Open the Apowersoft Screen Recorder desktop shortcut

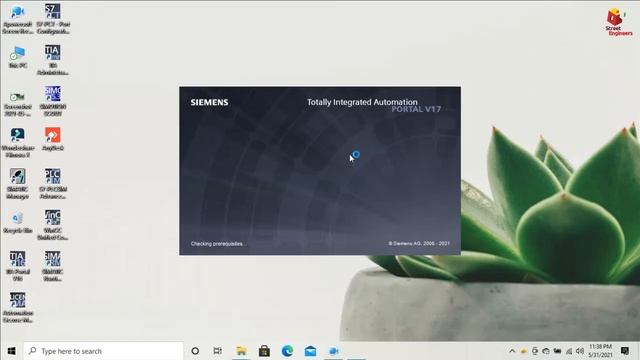point(18,19)
